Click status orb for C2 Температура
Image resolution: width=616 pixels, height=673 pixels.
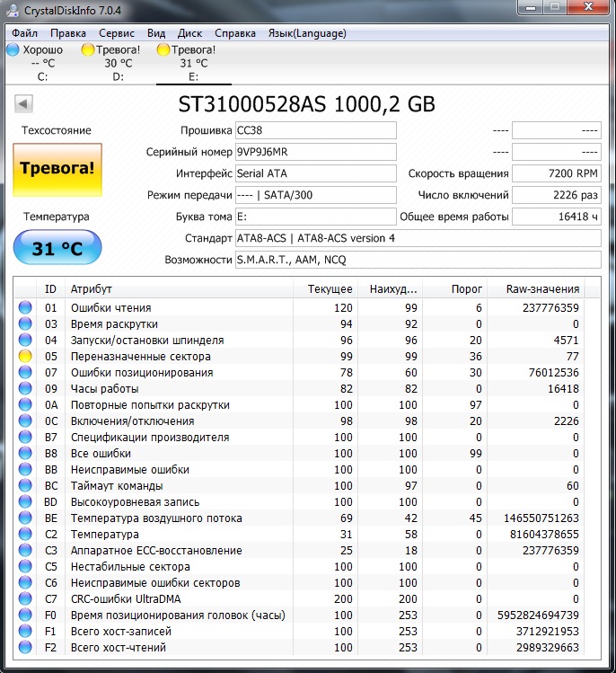25,534
